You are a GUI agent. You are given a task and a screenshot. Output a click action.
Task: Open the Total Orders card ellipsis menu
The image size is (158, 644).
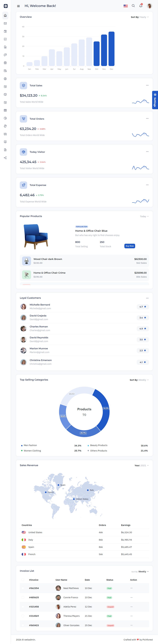147,119
